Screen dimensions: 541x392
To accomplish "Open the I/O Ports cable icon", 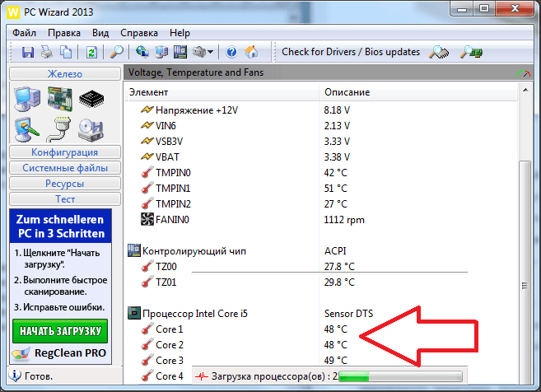I will (59, 128).
